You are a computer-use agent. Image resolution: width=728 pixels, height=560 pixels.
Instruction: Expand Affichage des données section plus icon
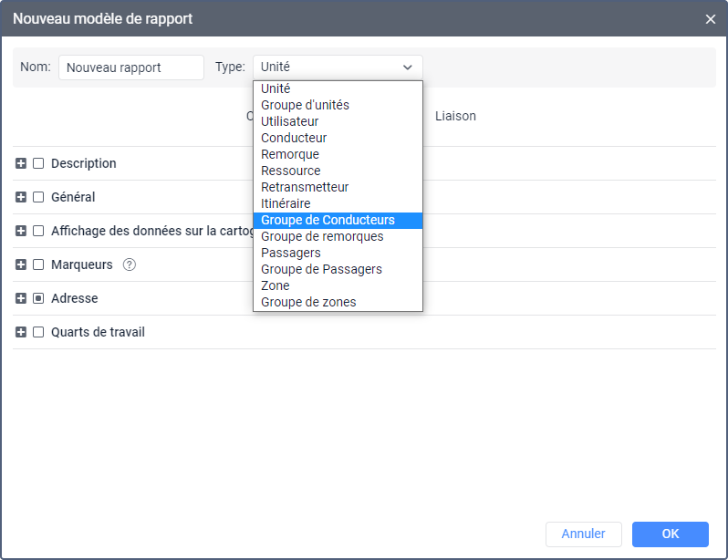pos(21,231)
